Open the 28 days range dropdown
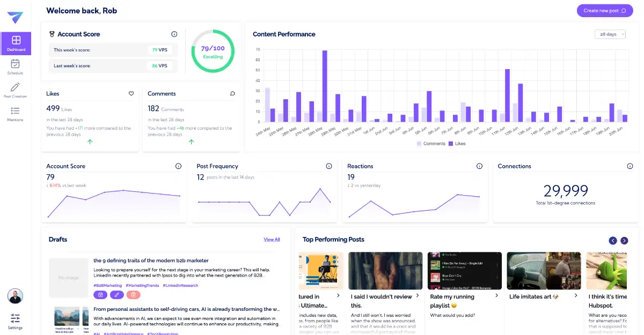The height and width of the screenshot is (335, 644). (610, 34)
